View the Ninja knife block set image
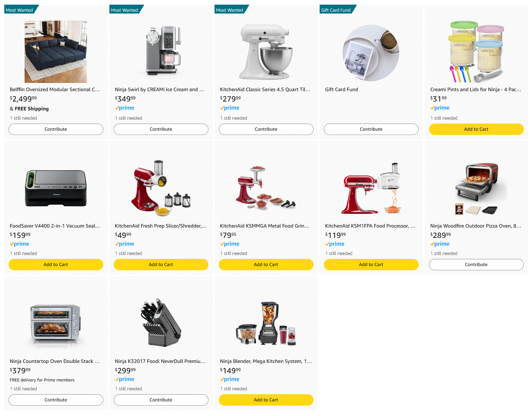 tap(161, 323)
